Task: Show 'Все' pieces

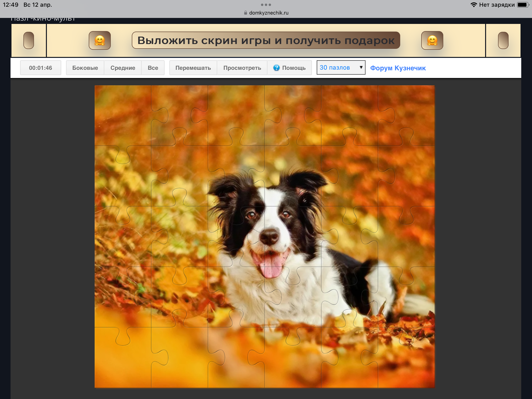Action: (x=153, y=68)
